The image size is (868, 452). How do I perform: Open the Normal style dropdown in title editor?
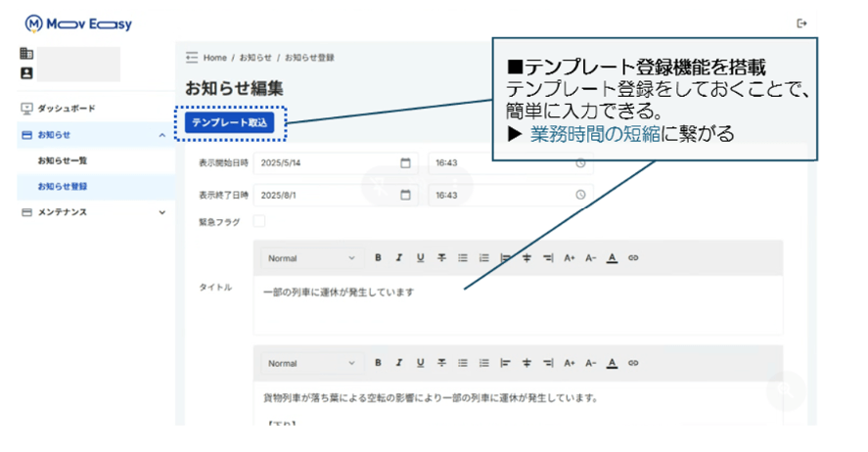[x=310, y=258]
